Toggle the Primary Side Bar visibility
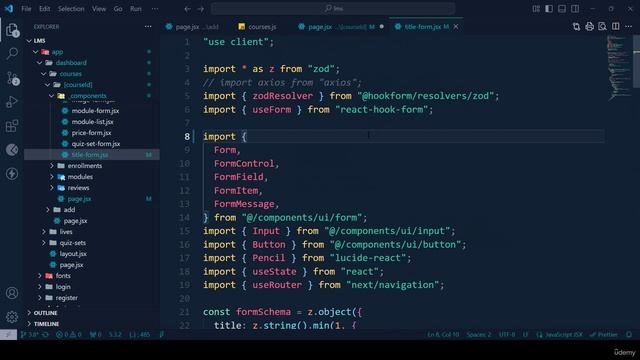Viewport: 640px width, 360px height. (x=549, y=9)
